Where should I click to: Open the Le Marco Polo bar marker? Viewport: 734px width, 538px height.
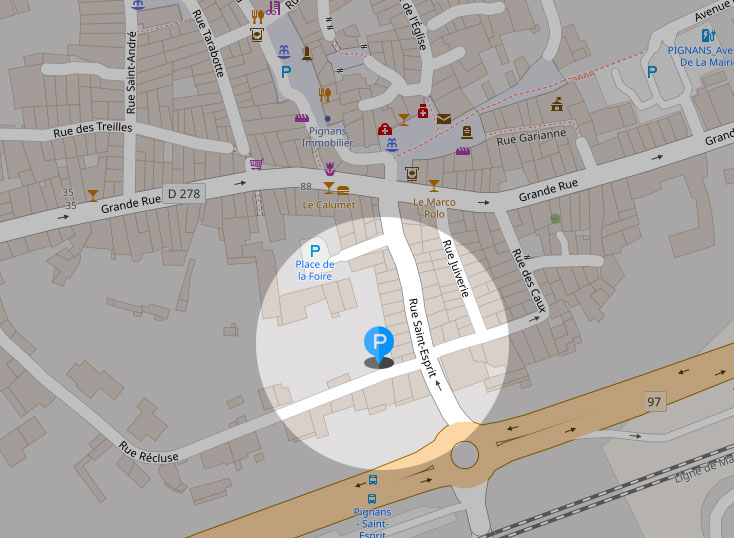(434, 185)
